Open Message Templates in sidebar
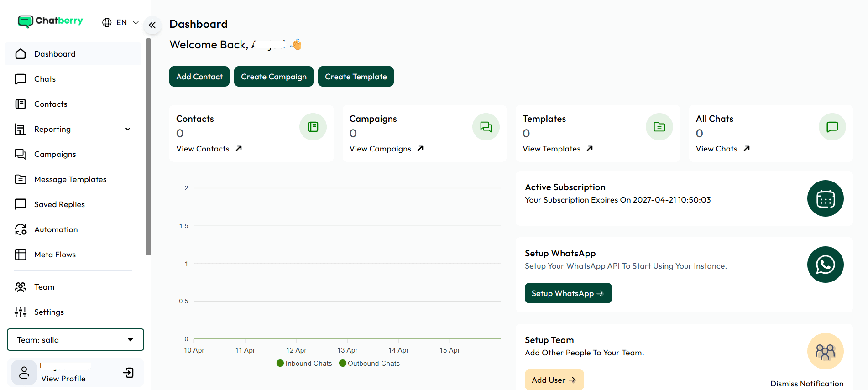 [70, 179]
